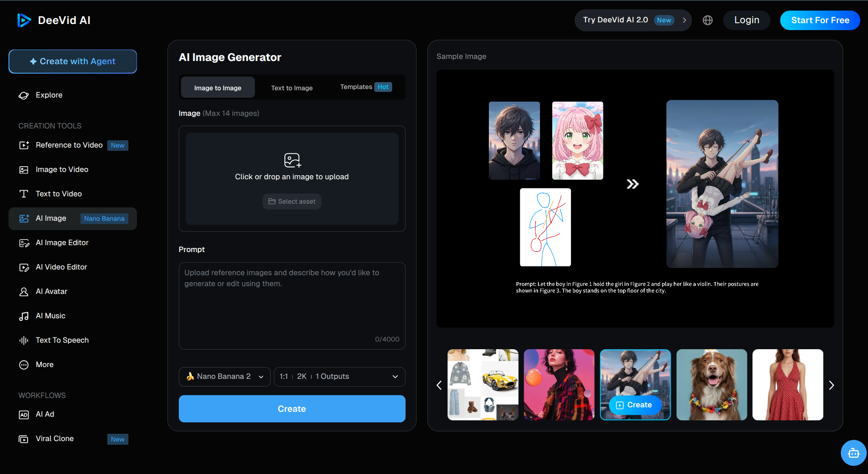Switch to the Text to Image tab
This screenshot has width=868, height=474.
tap(292, 87)
